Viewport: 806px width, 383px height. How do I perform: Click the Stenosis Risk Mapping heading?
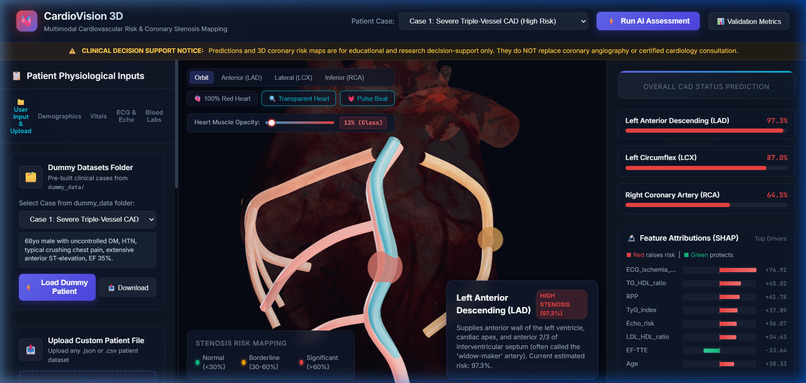241,343
